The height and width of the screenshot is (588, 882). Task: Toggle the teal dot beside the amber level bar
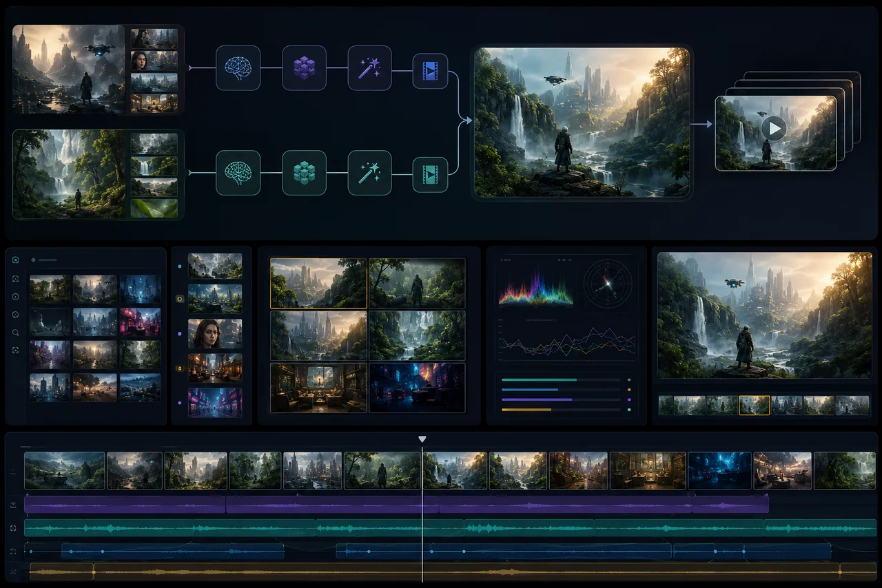coord(629,410)
